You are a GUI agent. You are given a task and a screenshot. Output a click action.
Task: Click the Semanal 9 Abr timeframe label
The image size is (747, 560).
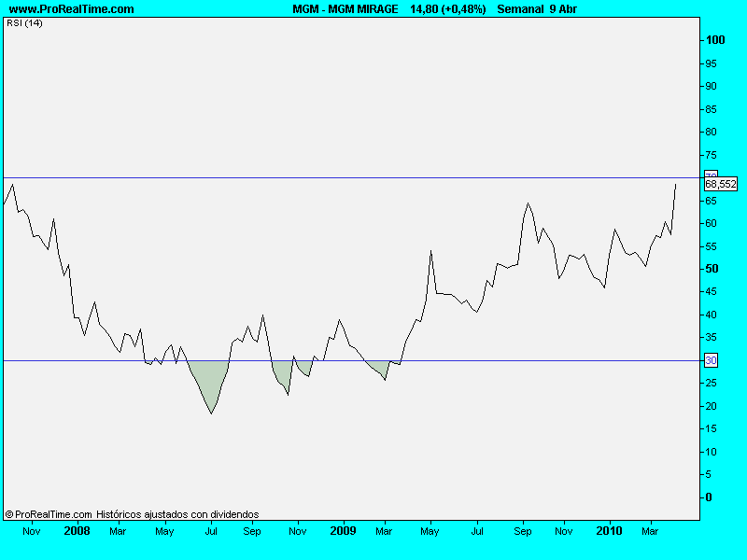click(x=537, y=9)
